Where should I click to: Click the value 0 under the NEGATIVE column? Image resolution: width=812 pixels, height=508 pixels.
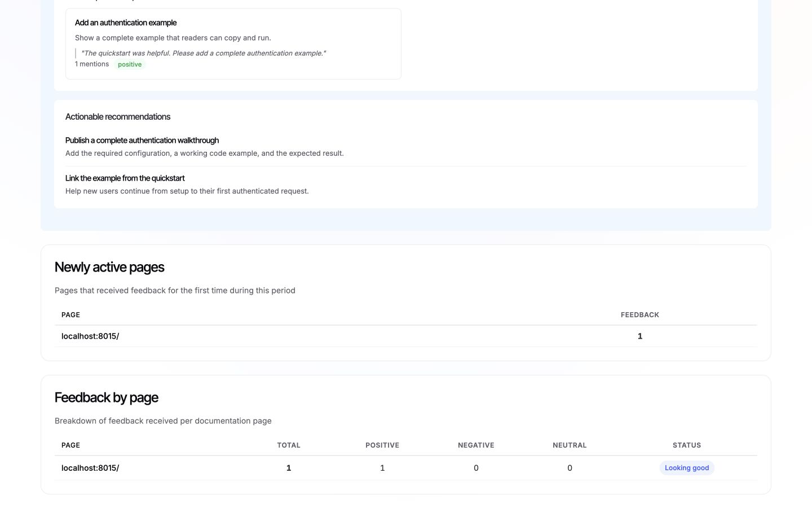click(x=476, y=468)
